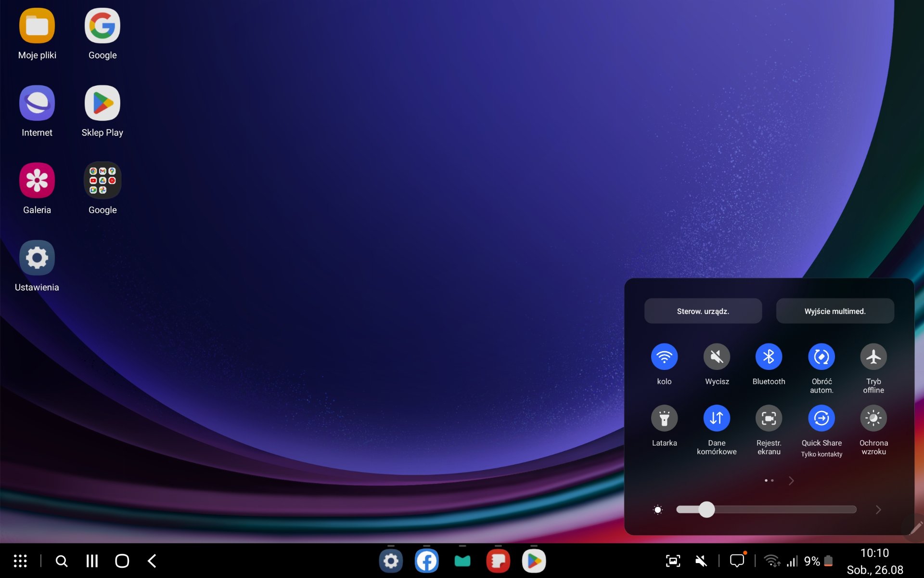
Task: Open Sterow. urządz. device control
Action: [x=703, y=311]
